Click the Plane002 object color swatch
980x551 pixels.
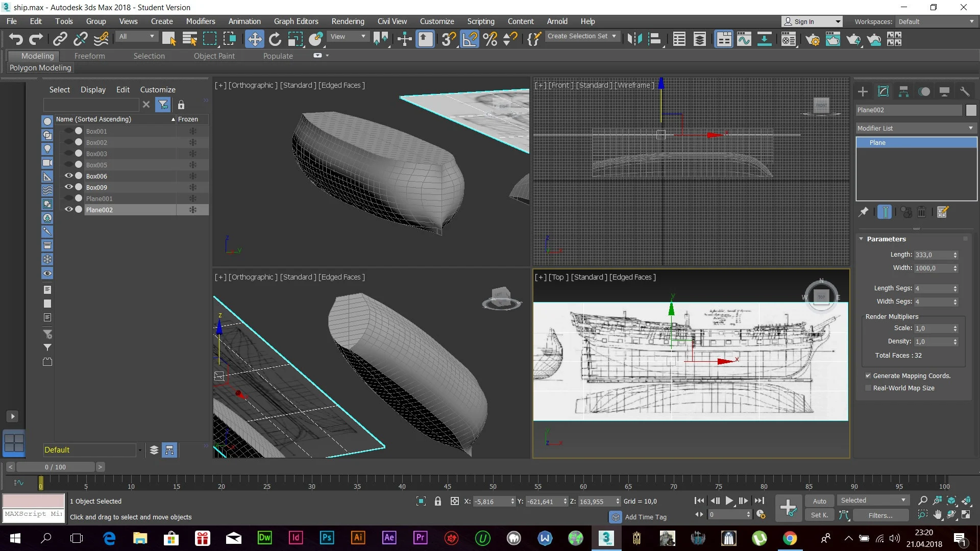pos(971,110)
